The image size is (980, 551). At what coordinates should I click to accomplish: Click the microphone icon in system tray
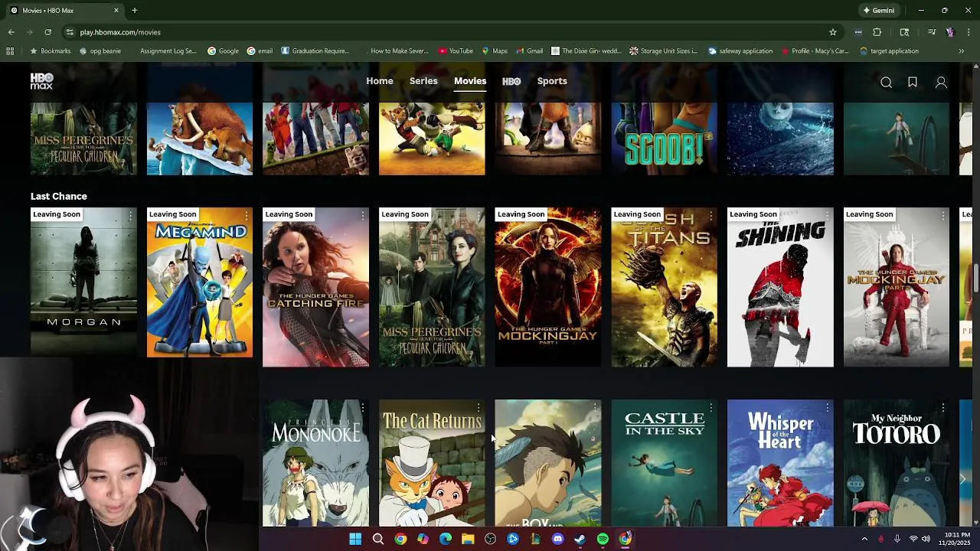pyautogui.click(x=897, y=540)
